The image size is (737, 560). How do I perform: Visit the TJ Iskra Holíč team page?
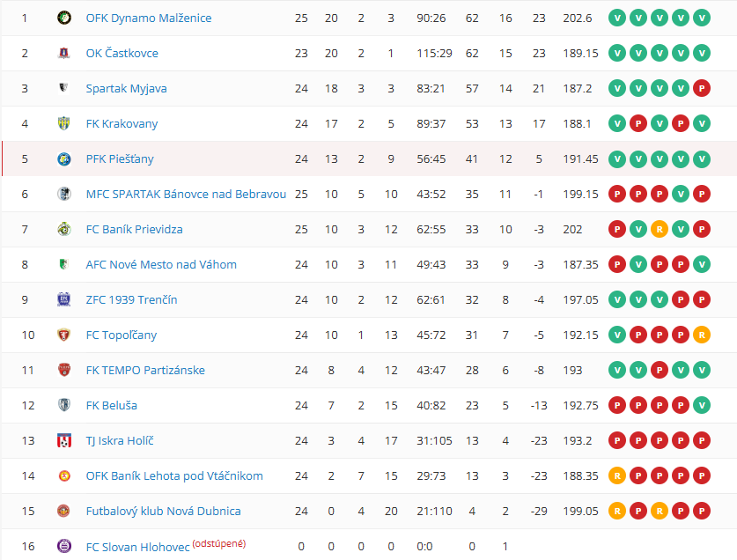120,440
